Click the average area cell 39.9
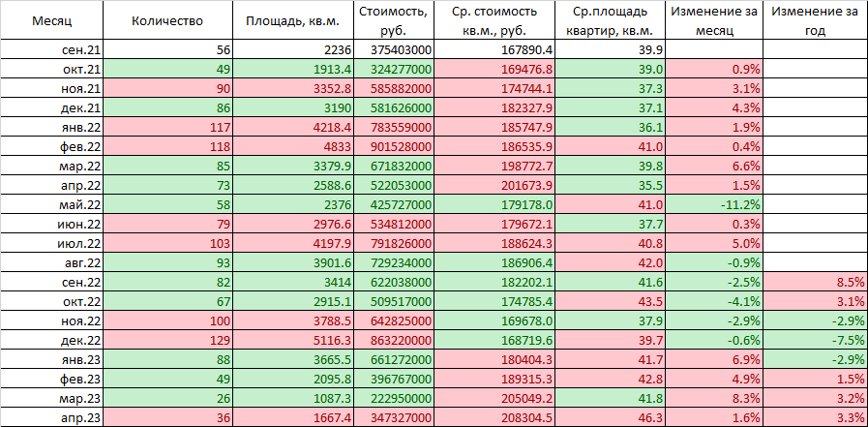Viewport: 868px width, 427px height. 610,50
